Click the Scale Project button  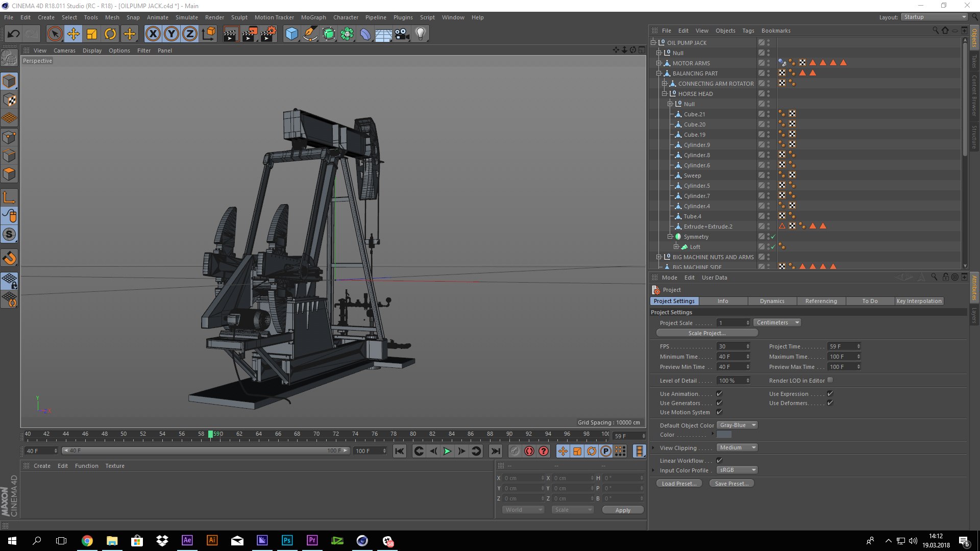(x=707, y=333)
